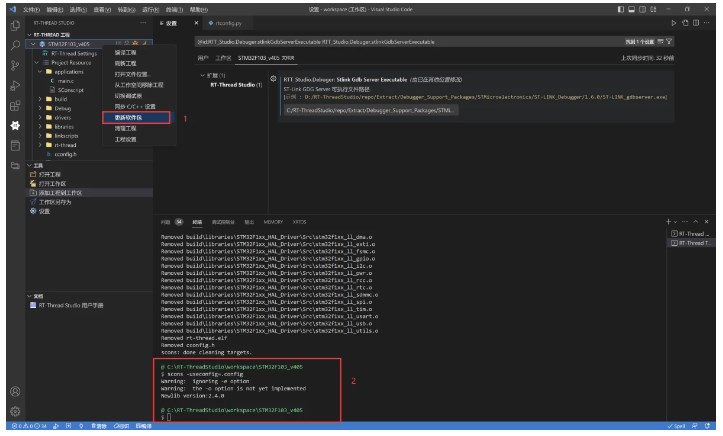Open settings JSON file icon

coord(685,23)
